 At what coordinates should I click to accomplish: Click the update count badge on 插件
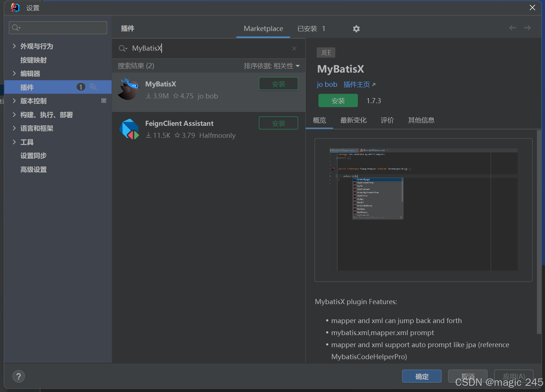(81, 87)
